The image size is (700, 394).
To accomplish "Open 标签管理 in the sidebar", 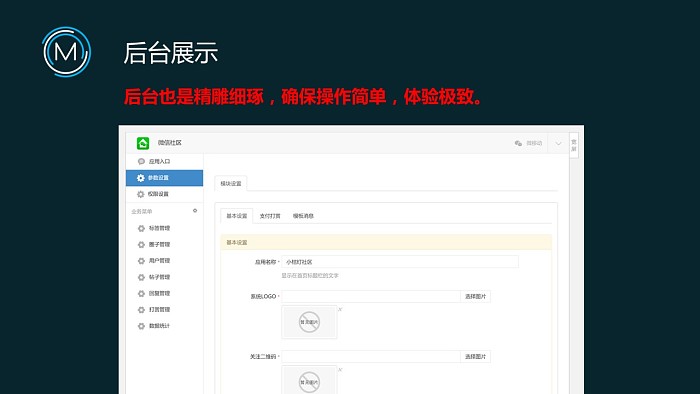I will tap(159, 228).
